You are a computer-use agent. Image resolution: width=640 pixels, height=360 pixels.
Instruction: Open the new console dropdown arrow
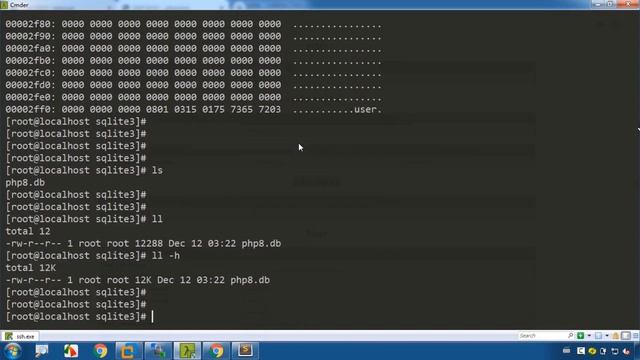tap(589, 336)
